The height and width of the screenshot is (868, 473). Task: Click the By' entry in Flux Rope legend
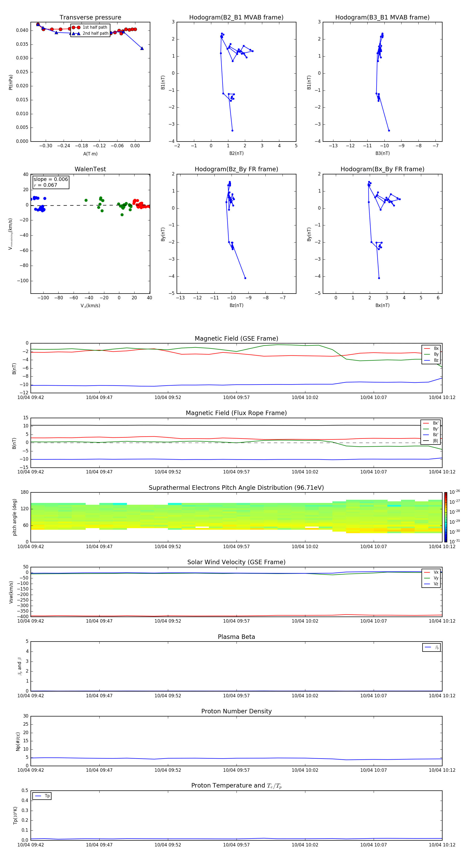pyautogui.click(x=431, y=429)
